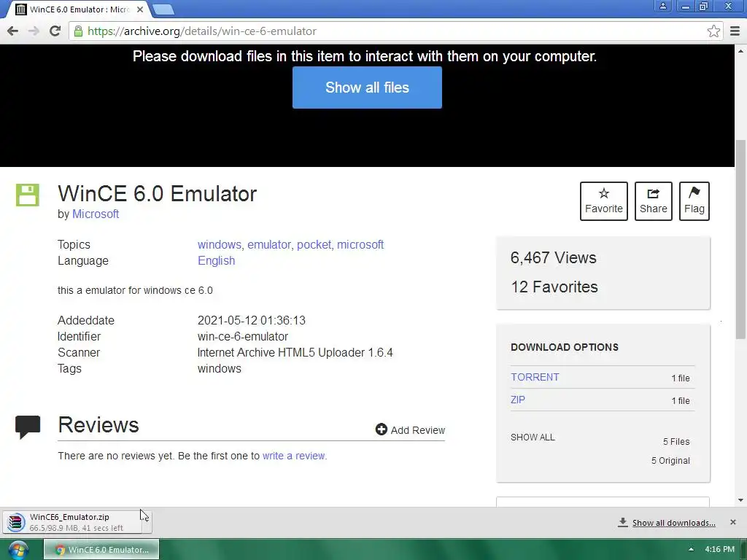Open the emulator topic link

point(269,244)
